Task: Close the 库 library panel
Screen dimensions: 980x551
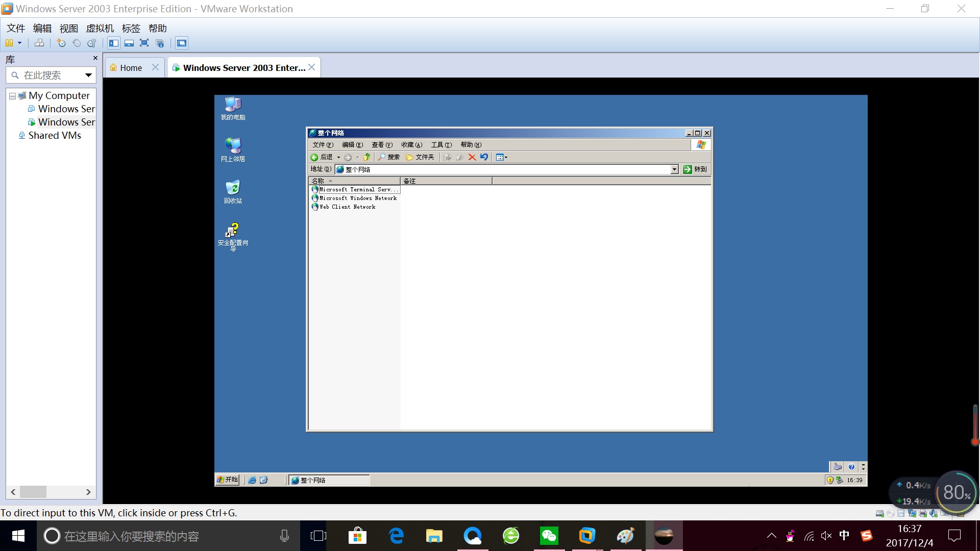Action: tap(95, 58)
